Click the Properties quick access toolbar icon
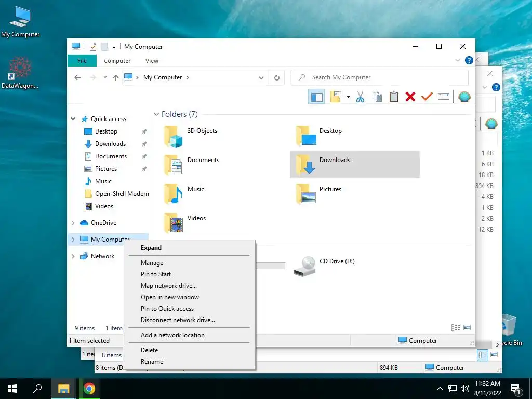This screenshot has height=399, width=532. (x=93, y=46)
